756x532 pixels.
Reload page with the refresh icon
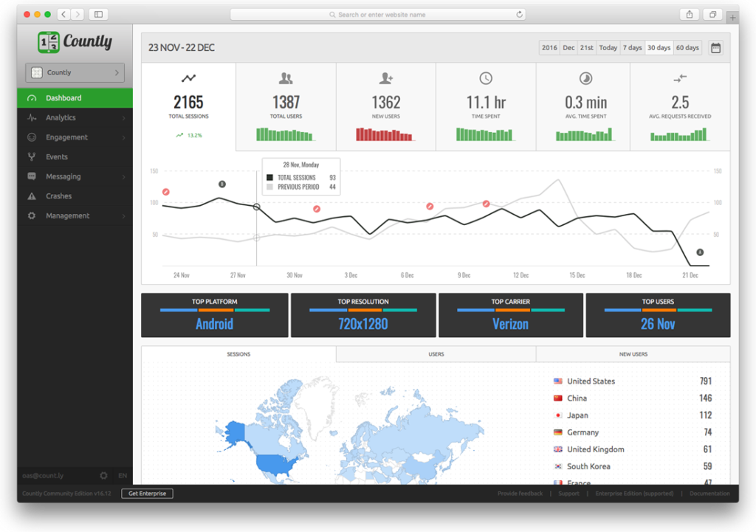click(x=520, y=14)
